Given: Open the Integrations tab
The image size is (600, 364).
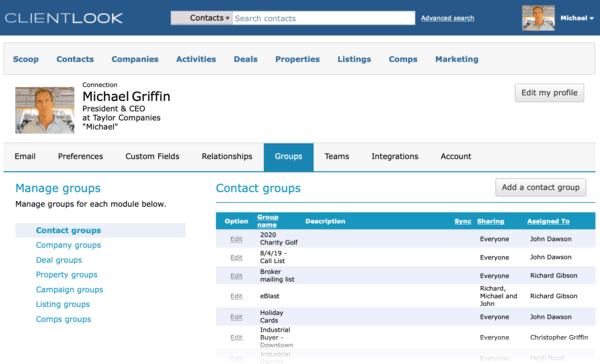Looking at the screenshot, I should pyautogui.click(x=395, y=157).
